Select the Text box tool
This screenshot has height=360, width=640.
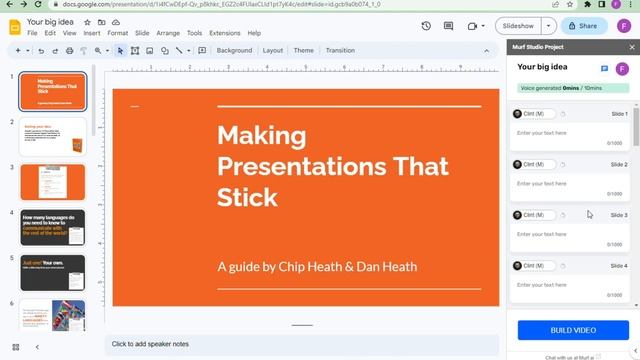tap(135, 51)
